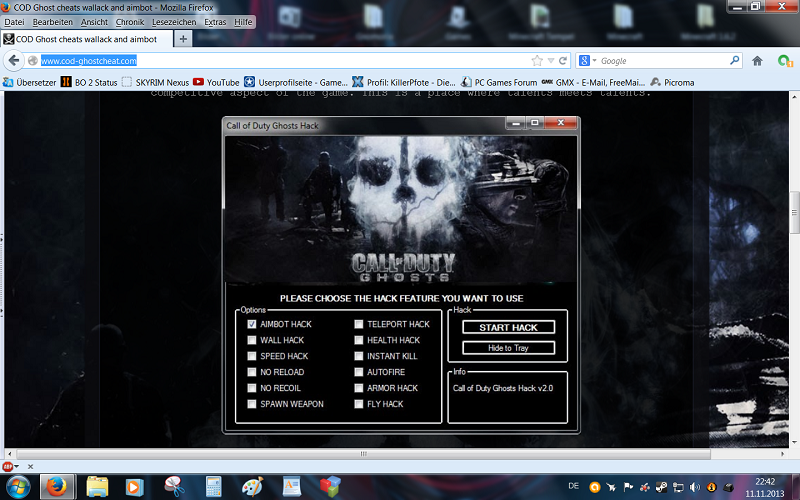Open the Extras menu
The image size is (800, 500).
point(215,22)
